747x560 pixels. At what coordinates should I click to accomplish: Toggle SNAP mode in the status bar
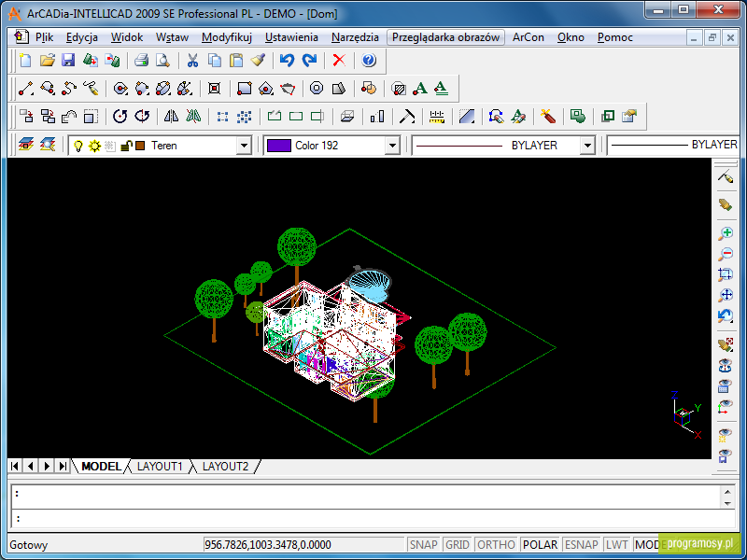pos(423,545)
